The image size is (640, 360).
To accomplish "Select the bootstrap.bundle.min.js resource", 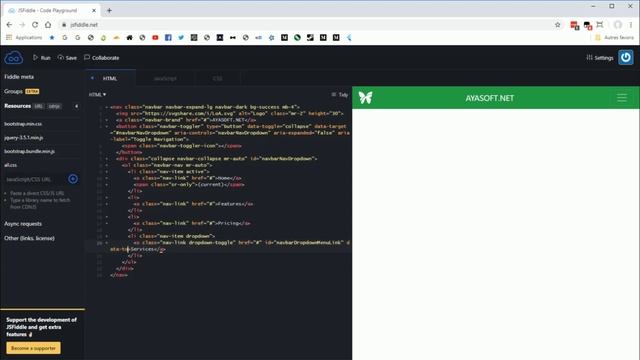I will click(29, 151).
